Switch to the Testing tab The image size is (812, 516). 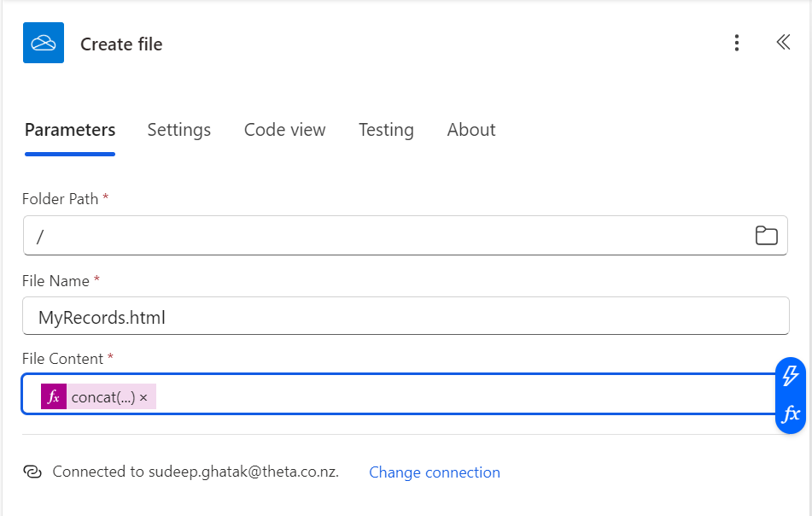coord(386,130)
